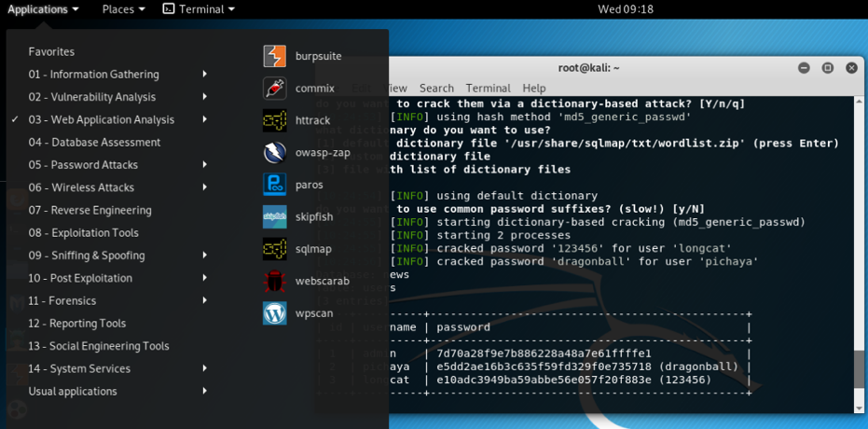Click the terminal vertical scrollbar thumb

click(x=858, y=369)
